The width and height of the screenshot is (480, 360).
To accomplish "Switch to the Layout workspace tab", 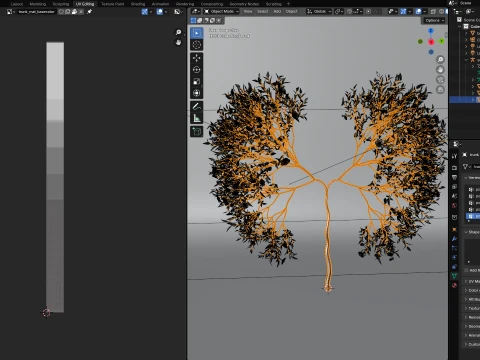I will [17, 4].
